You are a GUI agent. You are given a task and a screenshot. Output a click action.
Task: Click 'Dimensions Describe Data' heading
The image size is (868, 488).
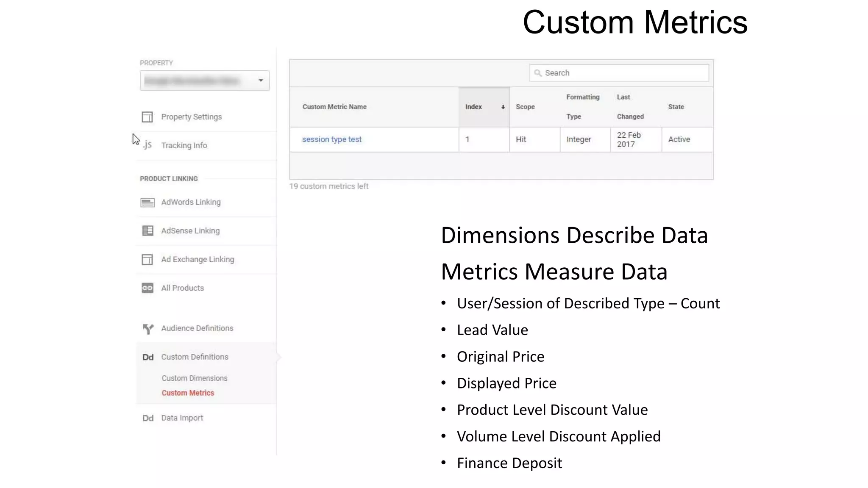574,235
